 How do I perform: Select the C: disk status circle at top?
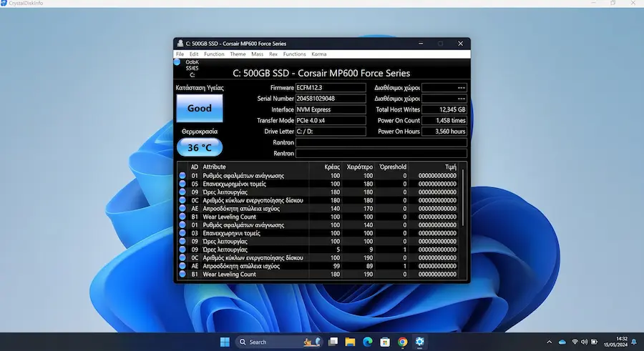click(x=177, y=62)
